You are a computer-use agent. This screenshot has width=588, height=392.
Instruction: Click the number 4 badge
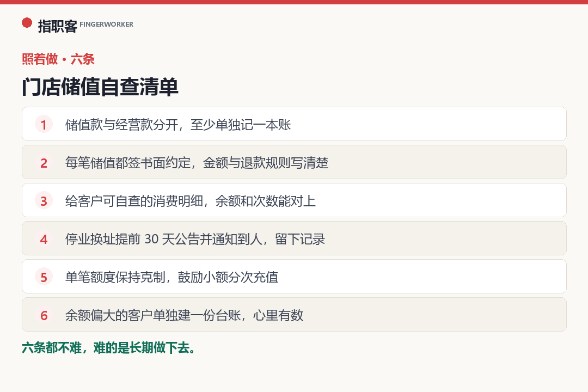pyautogui.click(x=44, y=238)
